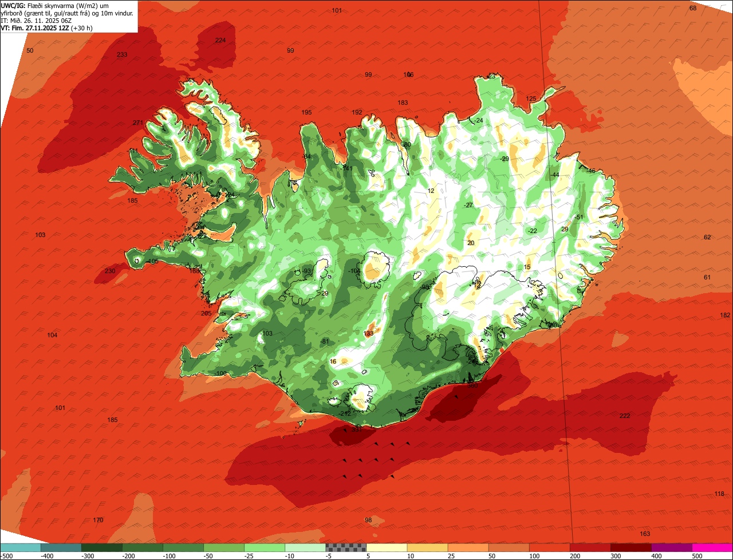Click the '62' value east of Iceland
This screenshot has height=560, width=733.
tap(707, 237)
